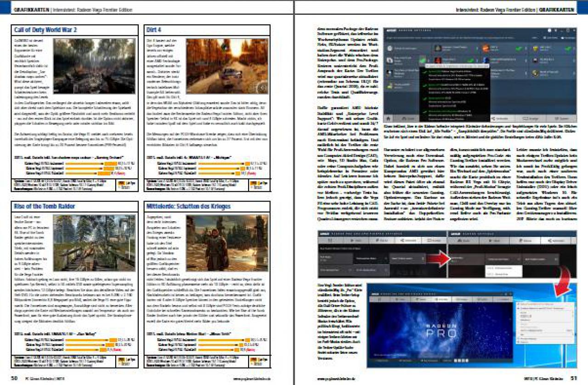Open the right Radeon Settings dropdown screenshot
Screen dimensions: 588x385
512,254
